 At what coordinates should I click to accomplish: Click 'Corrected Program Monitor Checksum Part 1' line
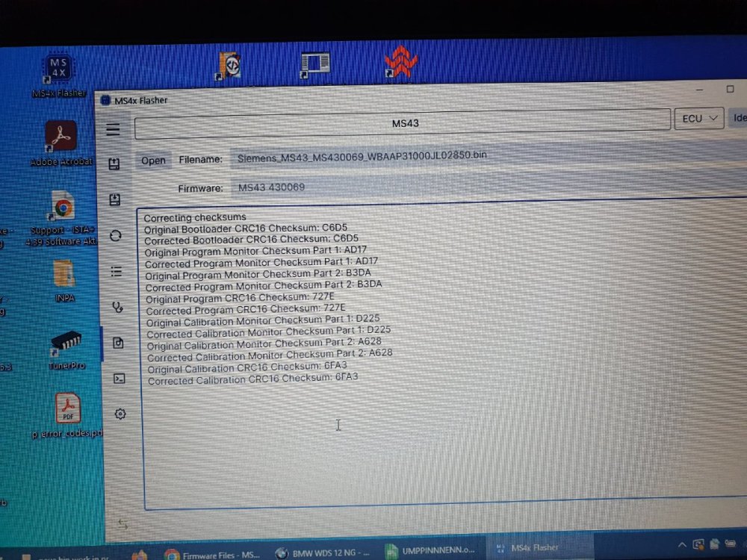click(x=261, y=262)
